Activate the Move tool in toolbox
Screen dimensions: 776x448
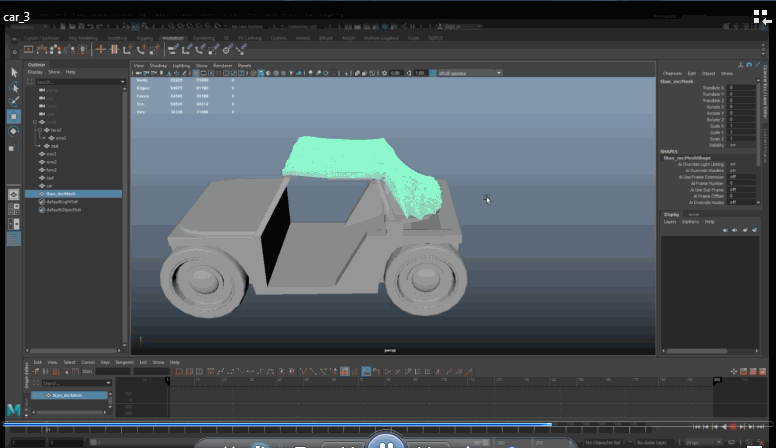pos(14,116)
